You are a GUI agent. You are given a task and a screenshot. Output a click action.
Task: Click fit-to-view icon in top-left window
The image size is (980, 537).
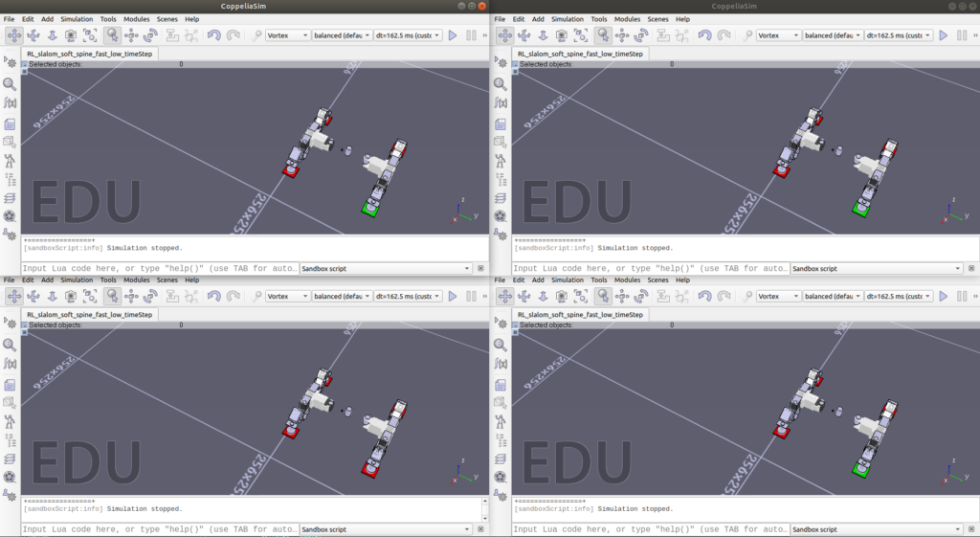coord(90,35)
